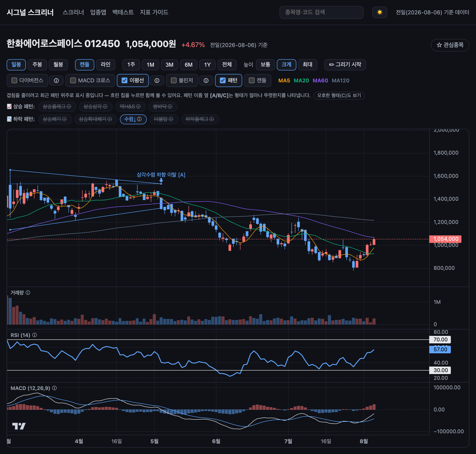Click the 1,054,000원 price in the header
Viewport: 476px width, 454px height.
[x=151, y=44]
